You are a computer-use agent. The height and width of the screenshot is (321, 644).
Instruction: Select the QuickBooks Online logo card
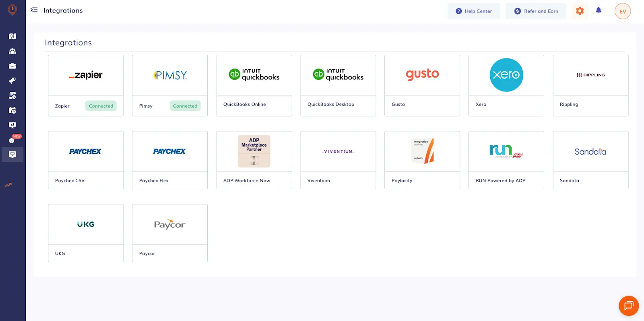click(x=254, y=75)
